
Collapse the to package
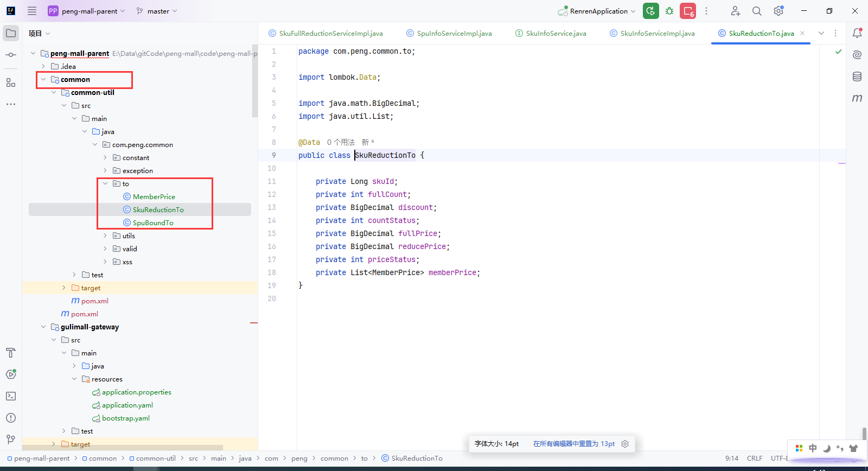105,183
